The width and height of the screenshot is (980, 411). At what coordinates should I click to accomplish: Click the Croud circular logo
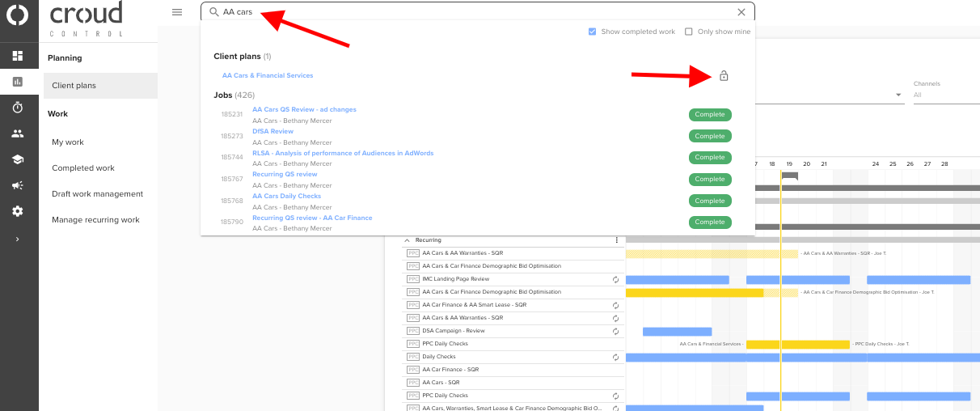pos(18,15)
